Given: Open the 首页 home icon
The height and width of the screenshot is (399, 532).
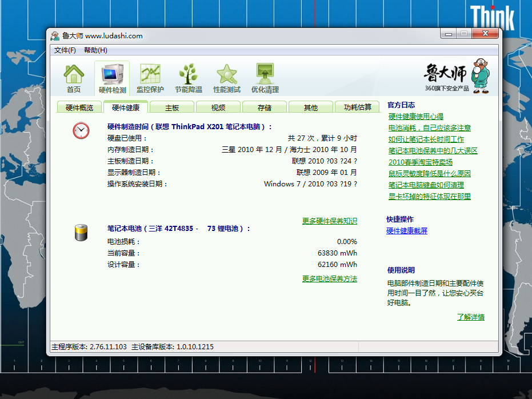Looking at the screenshot, I should click(74, 79).
